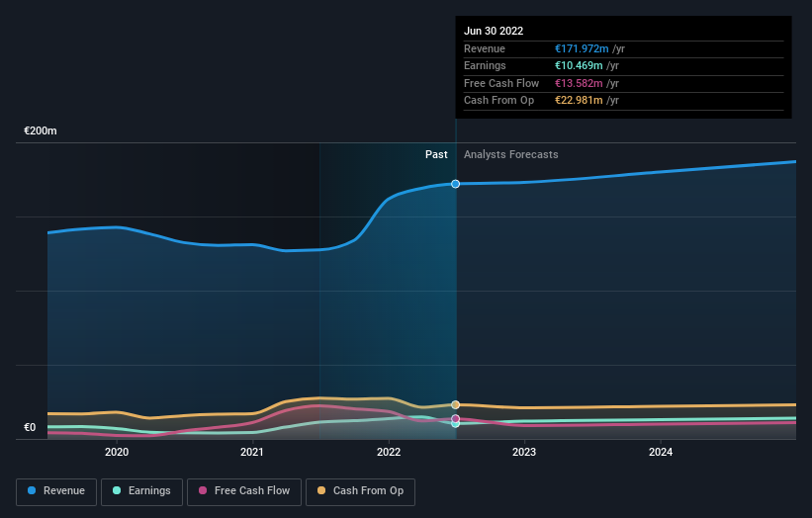Click the 2023 x-axis label
The height and width of the screenshot is (518, 812).
[x=524, y=452]
